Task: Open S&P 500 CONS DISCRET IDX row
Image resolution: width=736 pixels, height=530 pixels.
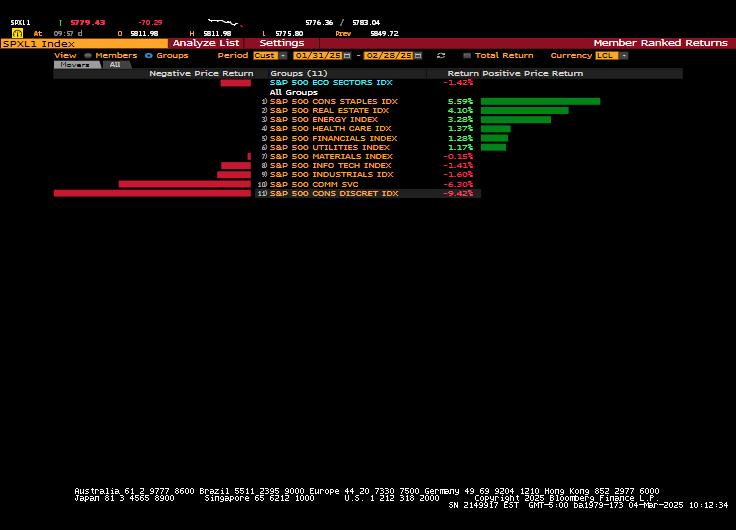Action: pyautogui.click(x=334, y=193)
